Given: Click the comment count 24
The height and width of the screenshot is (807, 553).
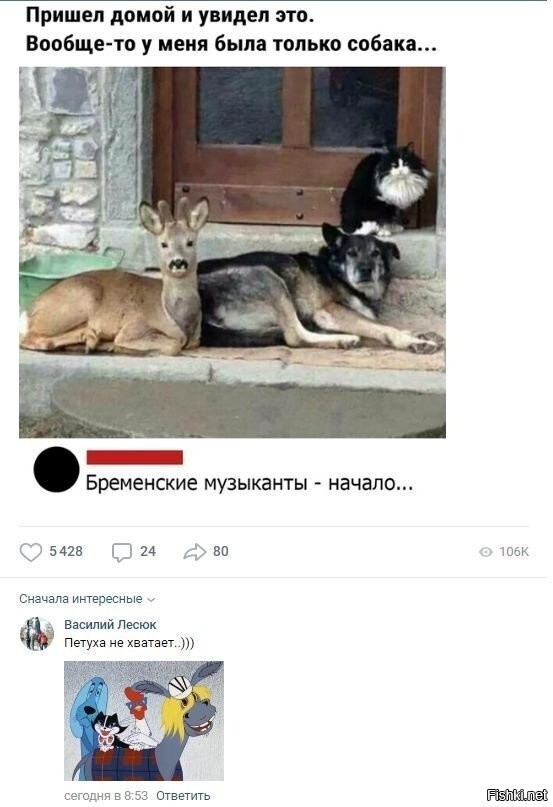Looking at the screenshot, I should pos(148,552).
